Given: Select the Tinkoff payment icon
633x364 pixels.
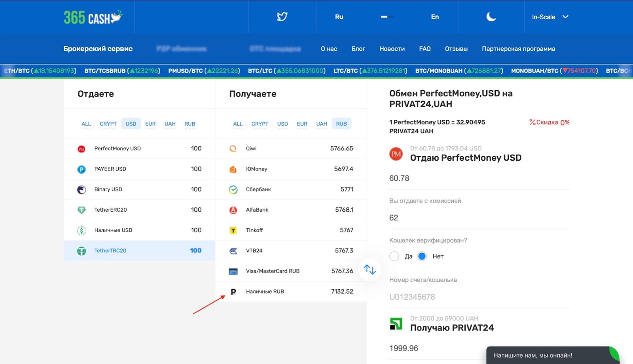Looking at the screenshot, I should click(233, 230).
